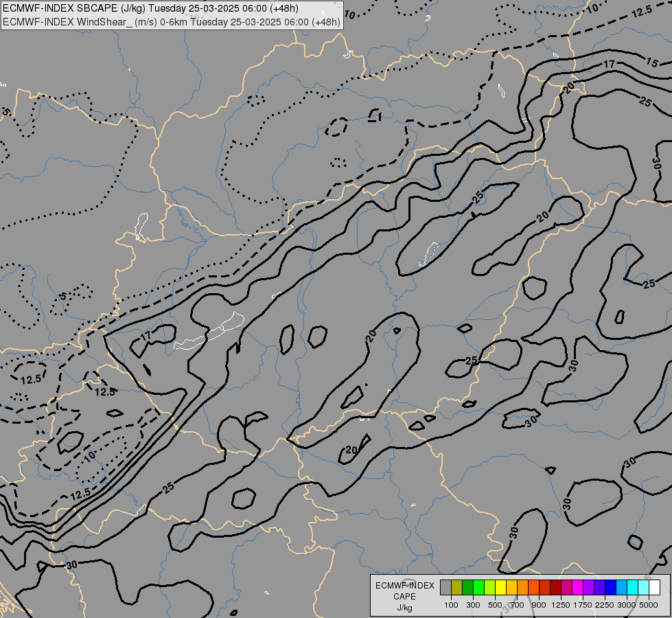672x618 pixels.
Task: Select the 1250 legend value
Action: [x=561, y=605]
